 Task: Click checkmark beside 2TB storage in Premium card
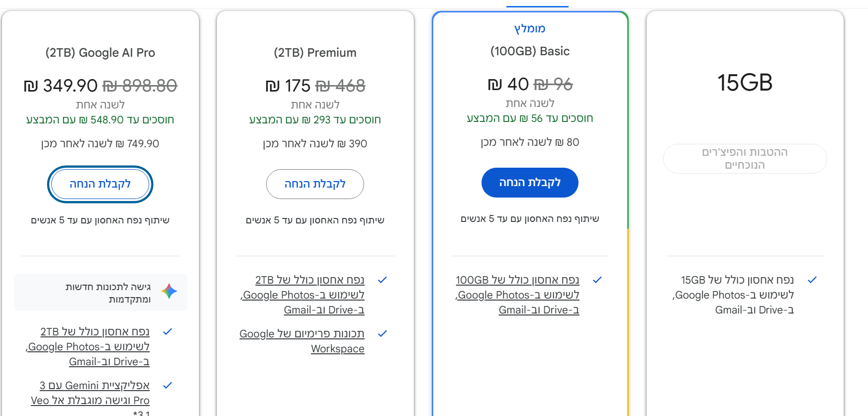[383, 280]
